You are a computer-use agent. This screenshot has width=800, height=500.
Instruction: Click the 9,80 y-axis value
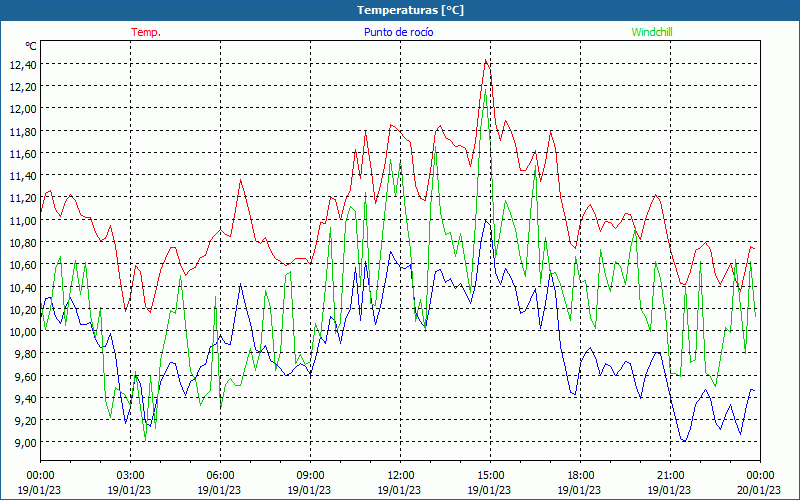pyautogui.click(x=26, y=354)
